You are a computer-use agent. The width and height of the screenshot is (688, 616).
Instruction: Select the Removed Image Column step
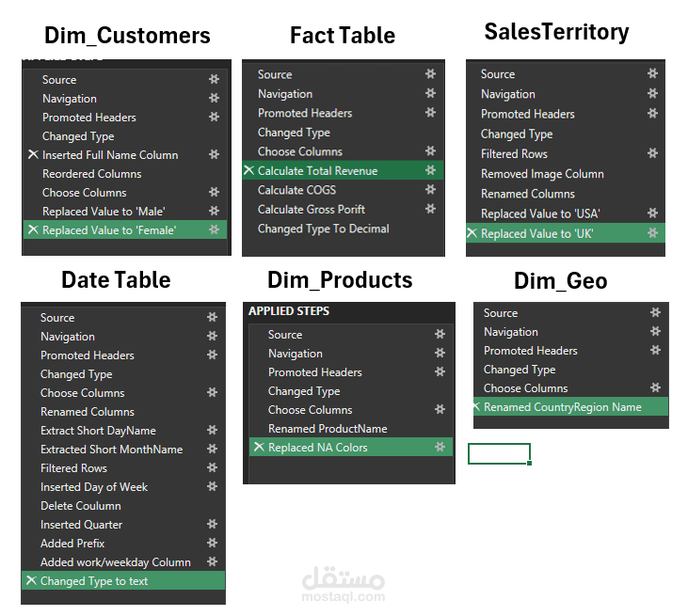pos(542,174)
